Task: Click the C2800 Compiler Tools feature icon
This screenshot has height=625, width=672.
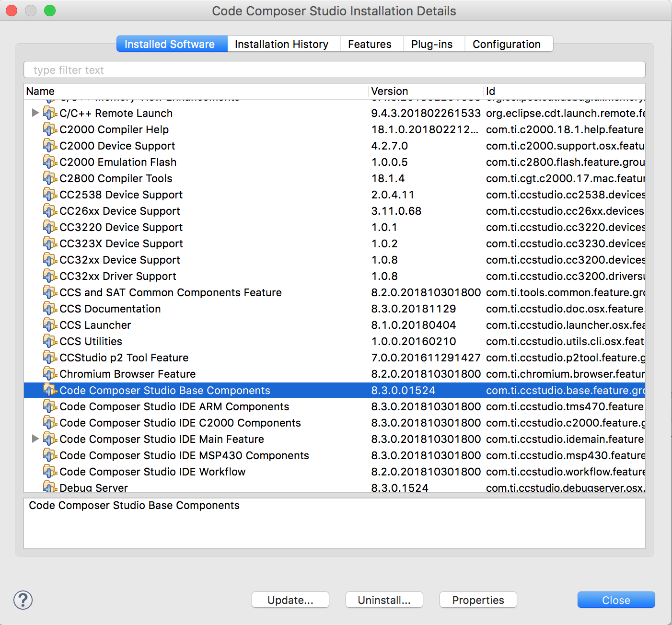Action: (50, 178)
